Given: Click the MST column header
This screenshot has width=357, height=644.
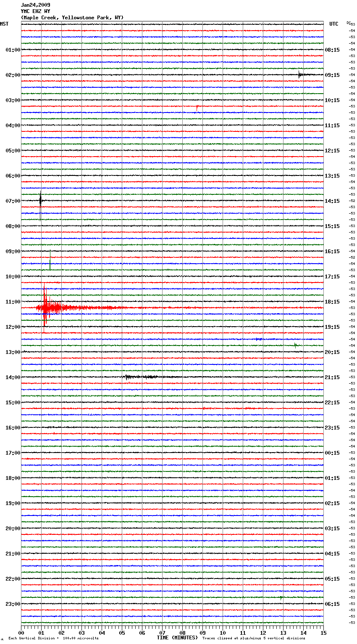Looking at the screenshot, I should point(4,24).
